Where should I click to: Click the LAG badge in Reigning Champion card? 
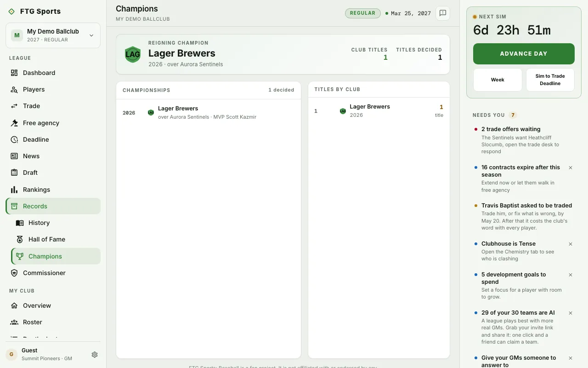[x=133, y=54]
